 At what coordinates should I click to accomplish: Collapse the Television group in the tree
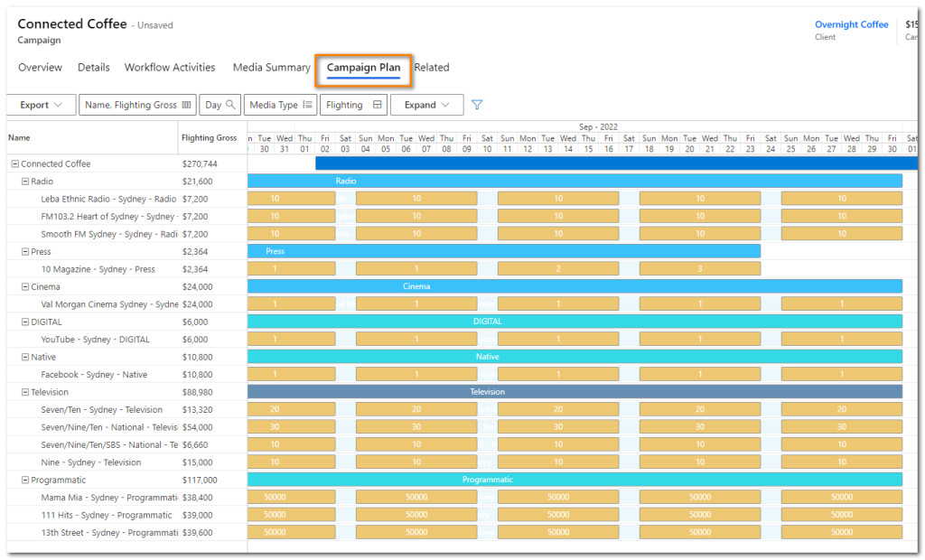25,392
